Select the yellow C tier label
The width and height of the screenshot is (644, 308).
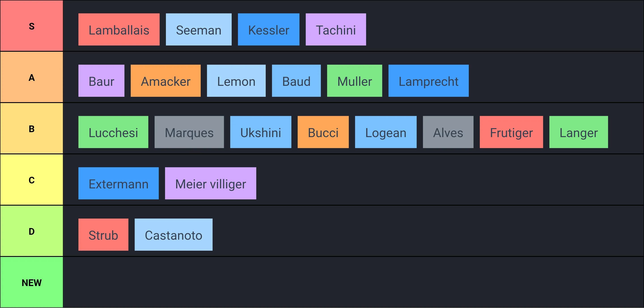[x=32, y=180]
